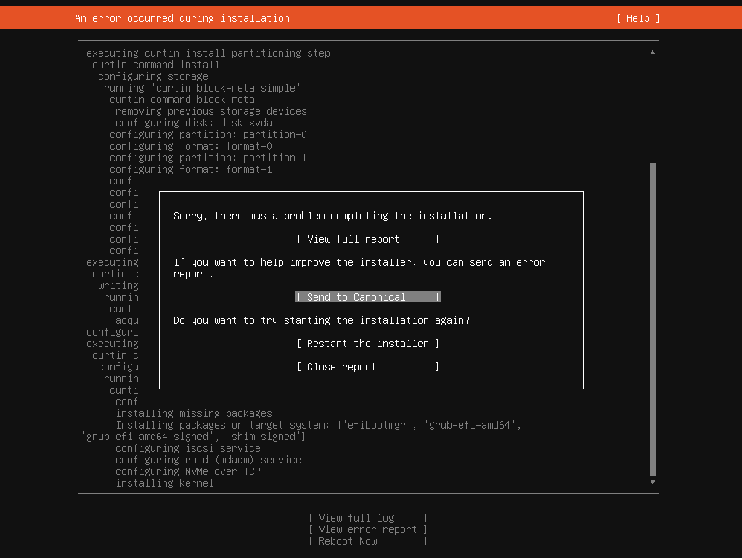Open the Help menu in the top bar
The image size is (742, 560).
[x=637, y=17]
